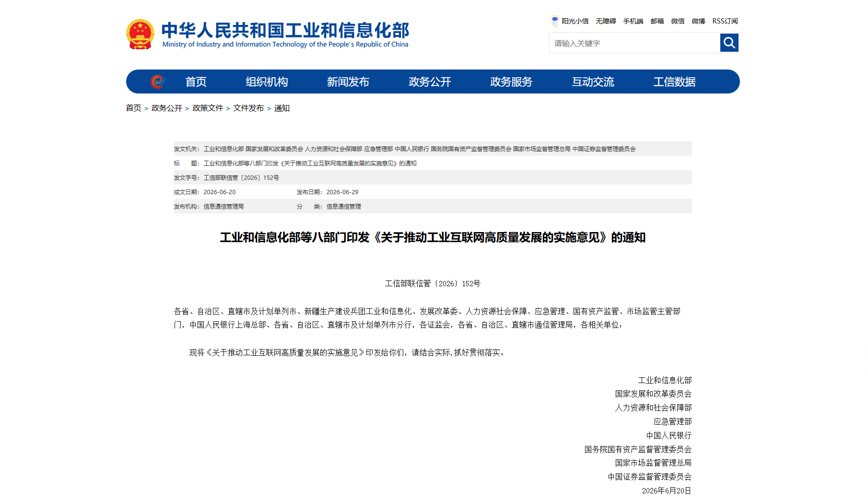Open 组织机构 menu
Image resolution: width=868 pixels, height=502 pixels.
point(267,82)
